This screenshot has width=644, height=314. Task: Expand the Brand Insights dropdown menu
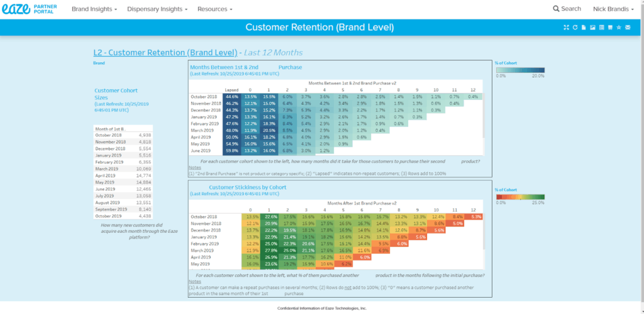tap(94, 9)
